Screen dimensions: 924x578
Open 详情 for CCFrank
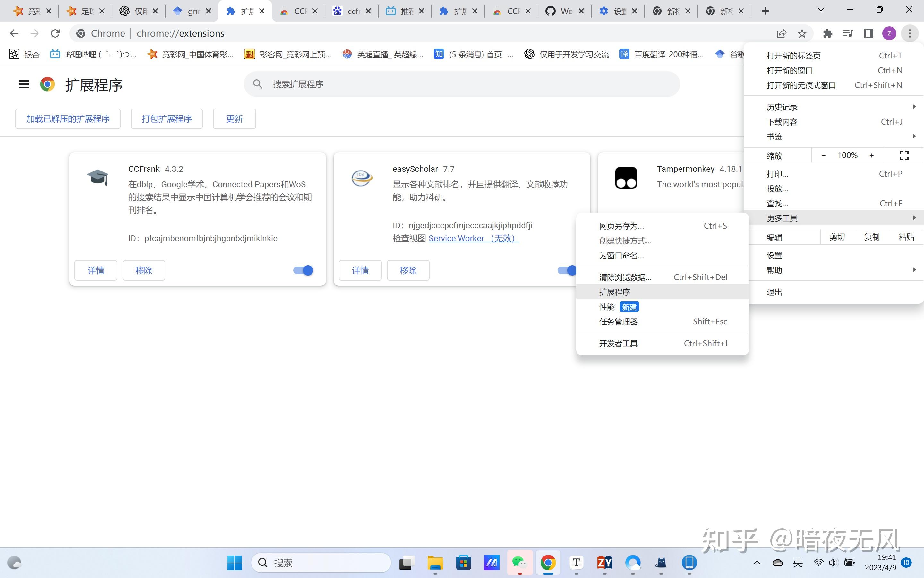pos(96,270)
